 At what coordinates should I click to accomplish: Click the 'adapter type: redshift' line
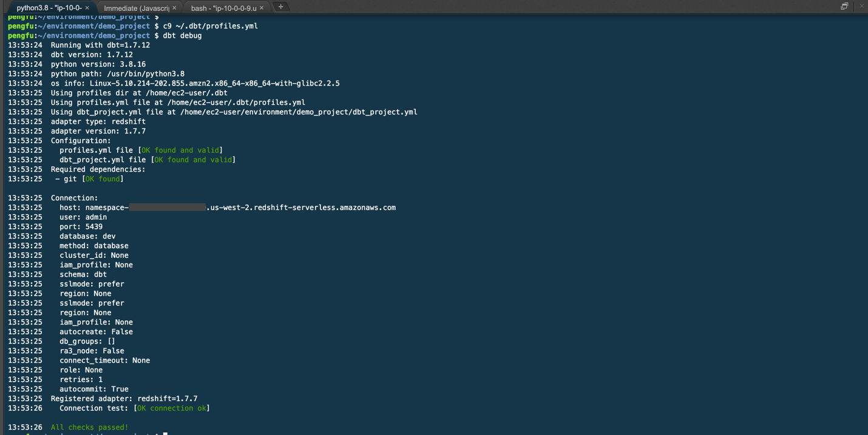pyautogui.click(x=98, y=122)
